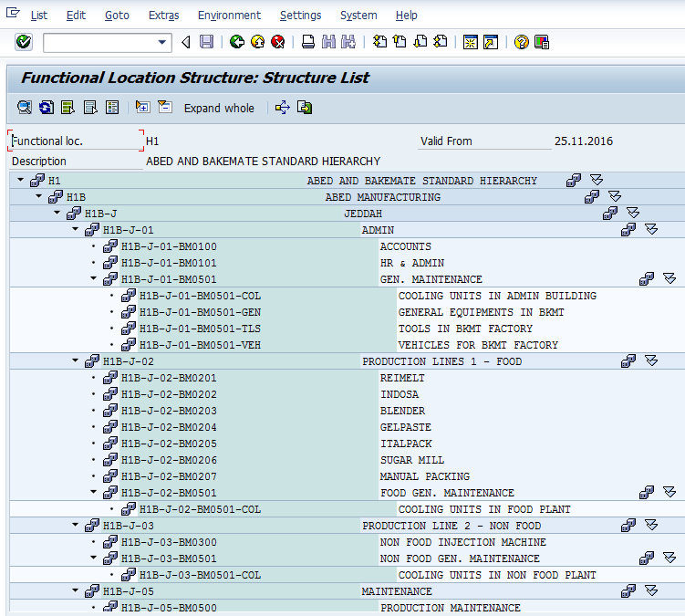Click the yellow Exit arrow icon
685x616 pixels.
[258, 42]
